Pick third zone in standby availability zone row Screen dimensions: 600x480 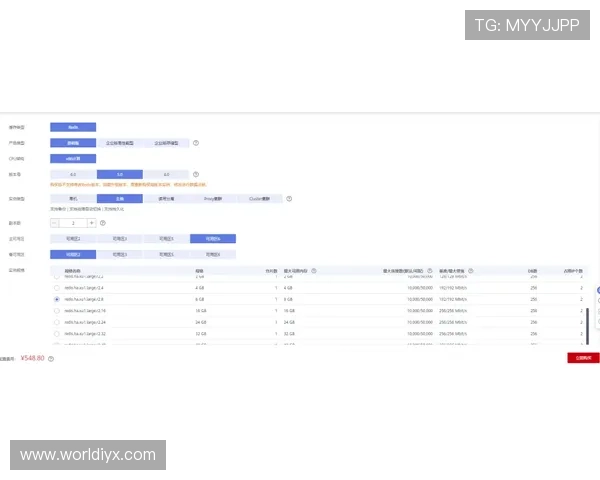(x=166, y=254)
